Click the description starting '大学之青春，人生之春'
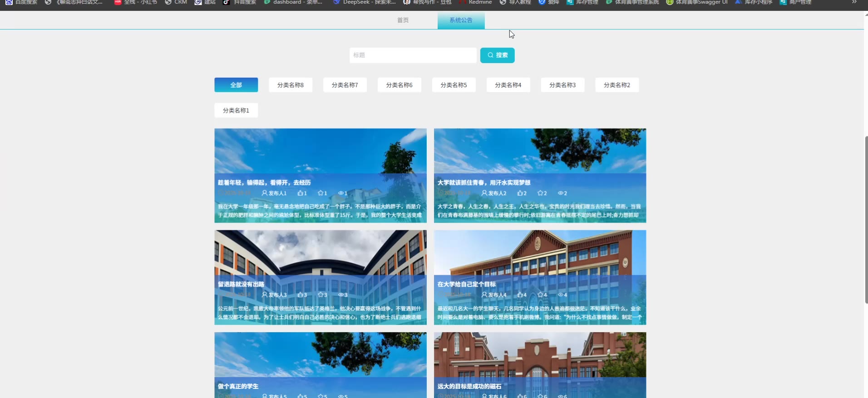The width and height of the screenshot is (868, 398). pyautogui.click(x=539, y=211)
